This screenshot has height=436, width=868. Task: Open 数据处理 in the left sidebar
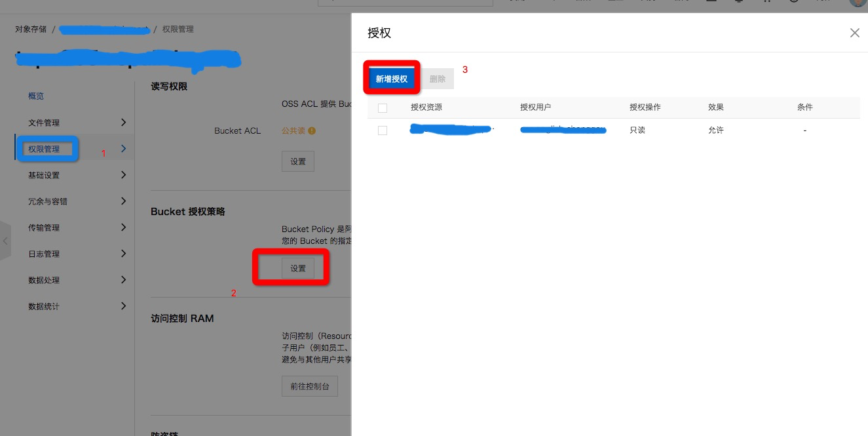pos(44,280)
